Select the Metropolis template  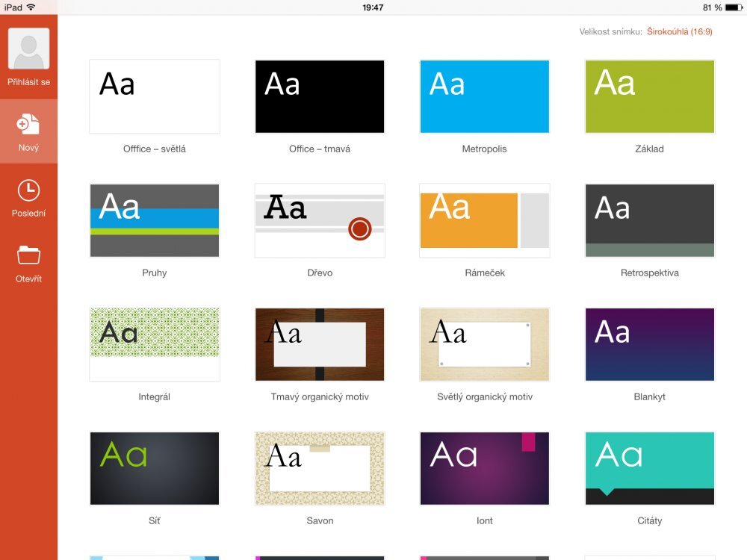484,96
